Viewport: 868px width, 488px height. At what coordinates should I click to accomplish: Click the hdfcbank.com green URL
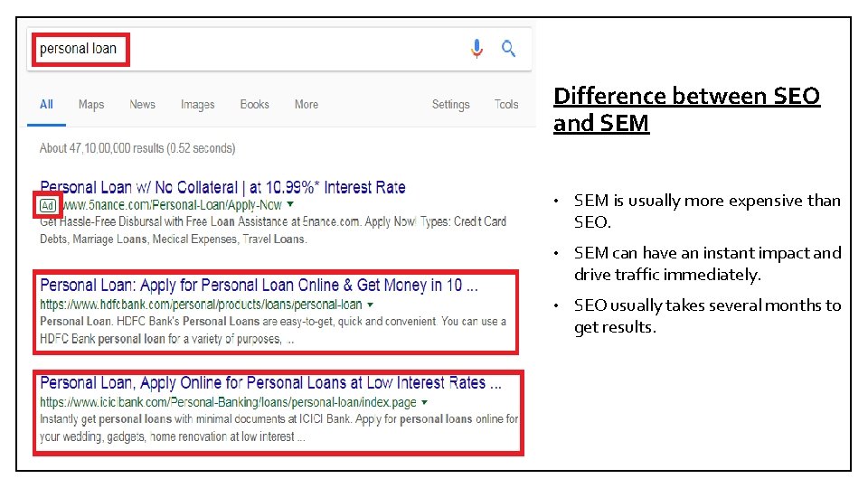tap(201, 305)
